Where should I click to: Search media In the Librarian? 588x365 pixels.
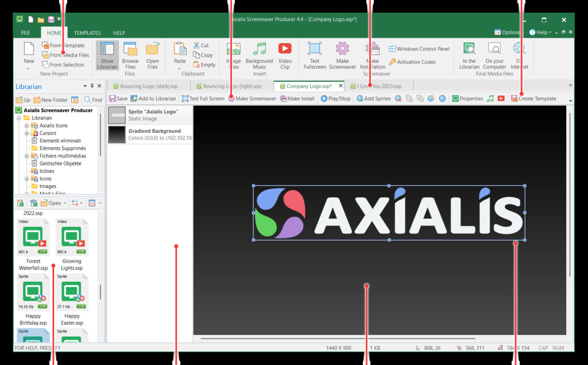pos(469,49)
